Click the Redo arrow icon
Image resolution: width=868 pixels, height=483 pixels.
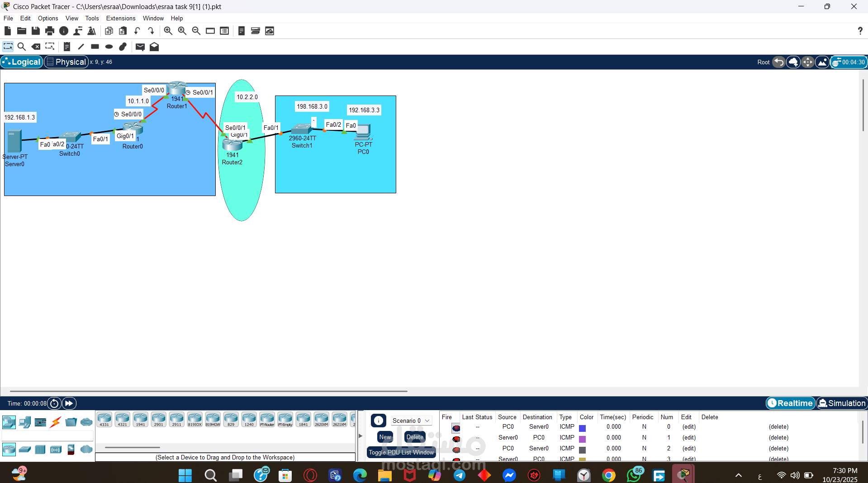point(151,31)
